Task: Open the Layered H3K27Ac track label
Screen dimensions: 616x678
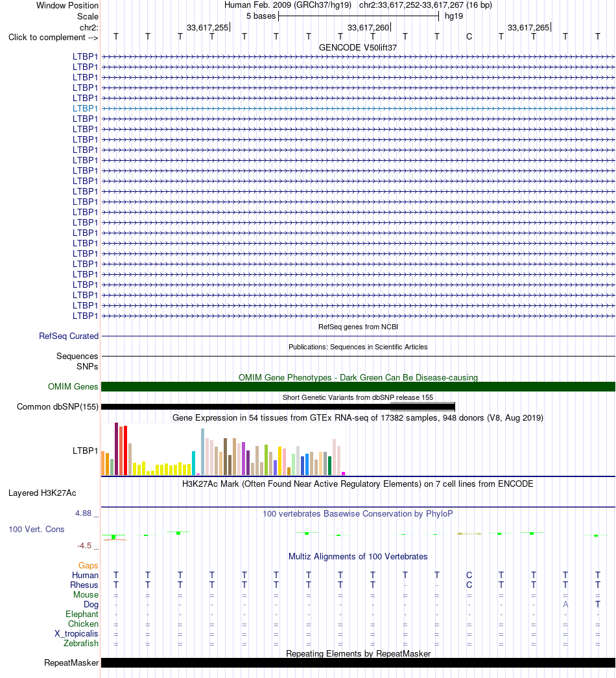Action: pos(42,493)
